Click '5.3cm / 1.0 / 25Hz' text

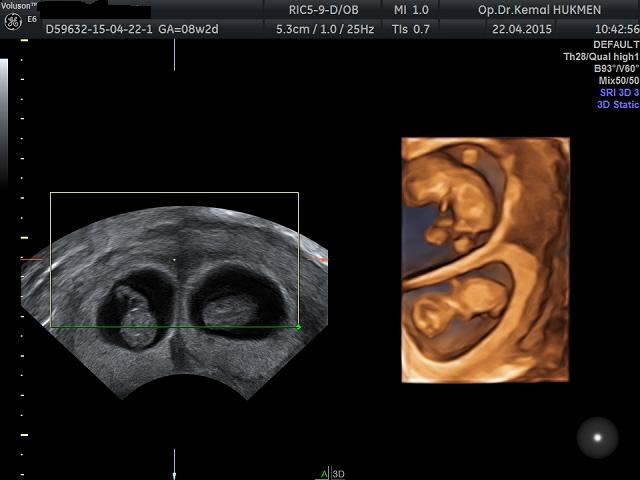click(325, 29)
